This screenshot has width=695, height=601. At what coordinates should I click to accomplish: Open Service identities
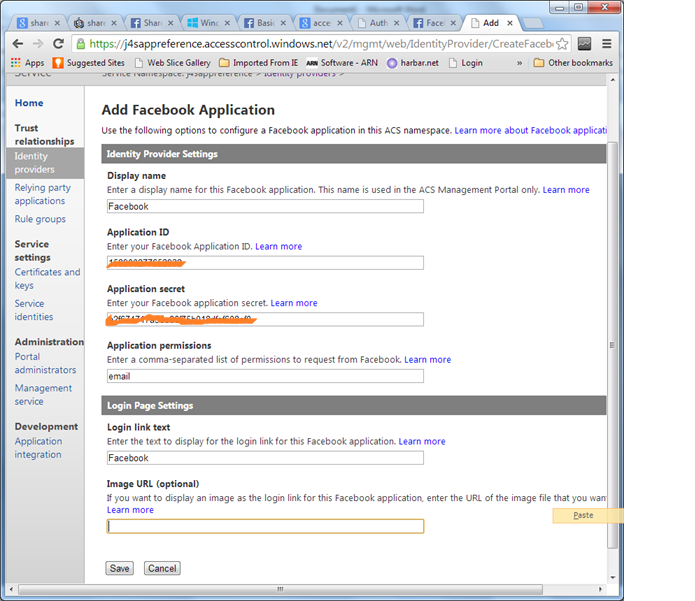[x=34, y=310]
